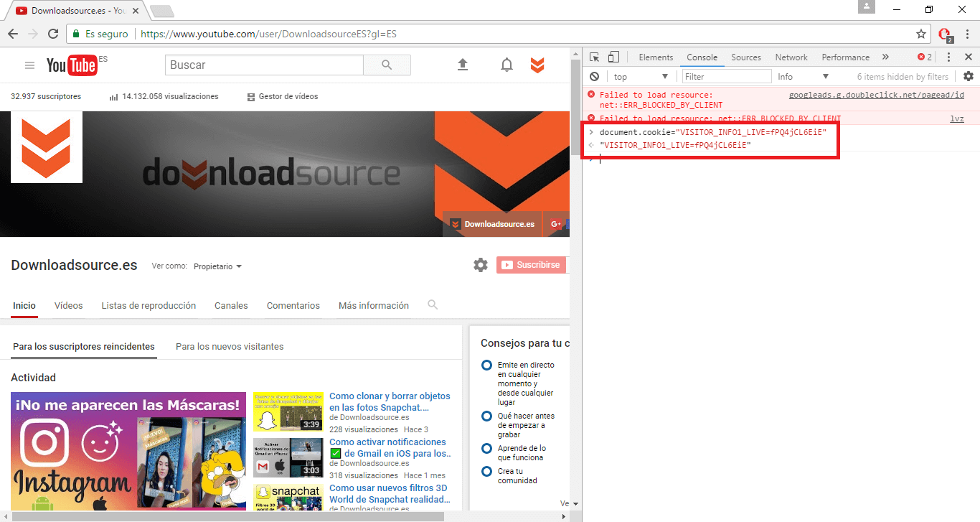Open the Instagram Máscaras video thumbnail
The image size is (980, 522).
point(128,452)
